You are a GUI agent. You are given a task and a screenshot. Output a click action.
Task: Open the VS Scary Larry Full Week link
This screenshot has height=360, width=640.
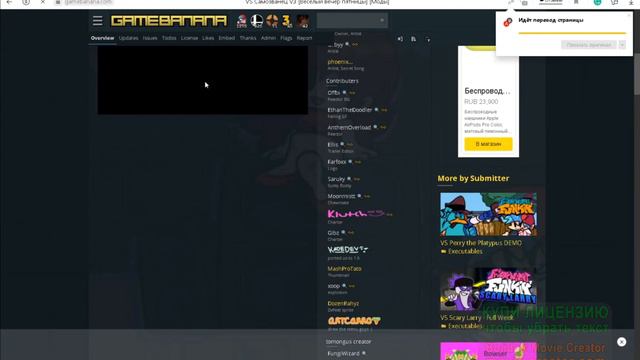(x=477, y=318)
